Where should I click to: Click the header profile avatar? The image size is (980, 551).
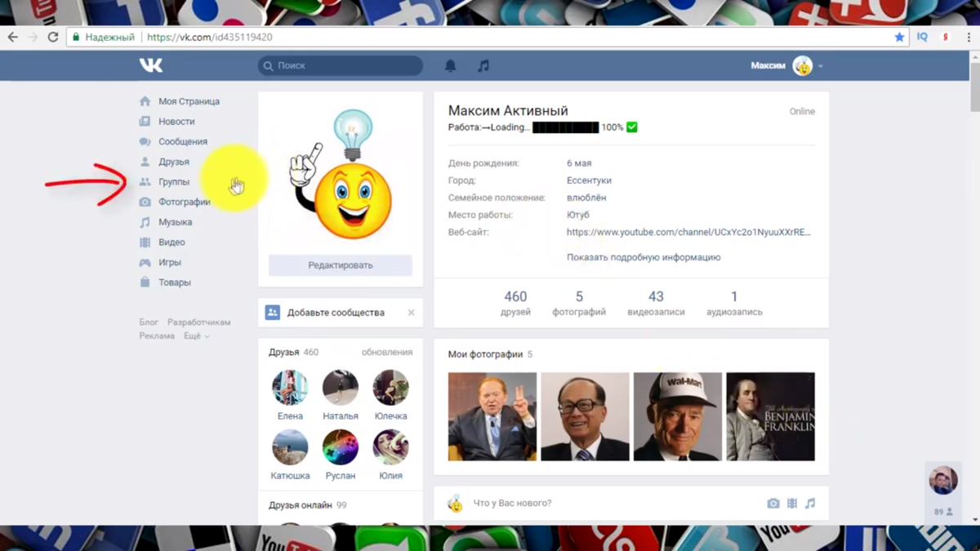[803, 65]
